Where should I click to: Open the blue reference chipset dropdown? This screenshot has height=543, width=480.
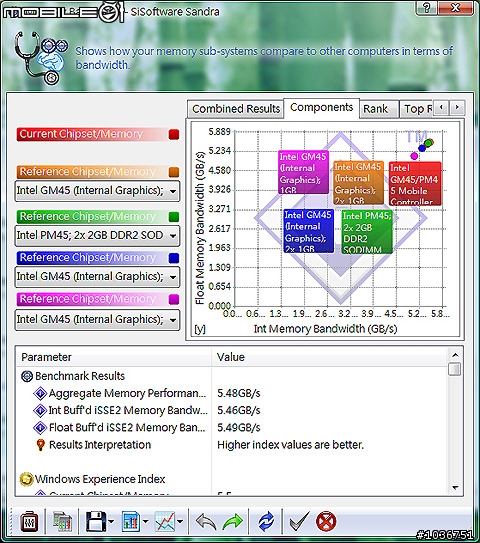pos(97,277)
